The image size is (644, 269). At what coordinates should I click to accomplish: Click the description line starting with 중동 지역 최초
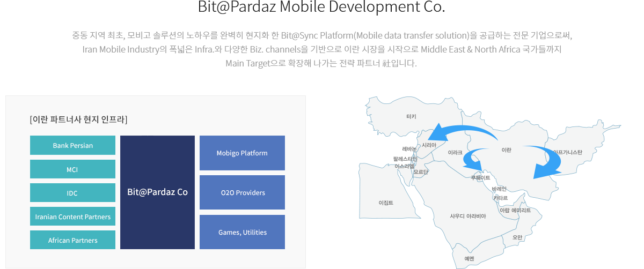coord(322,36)
